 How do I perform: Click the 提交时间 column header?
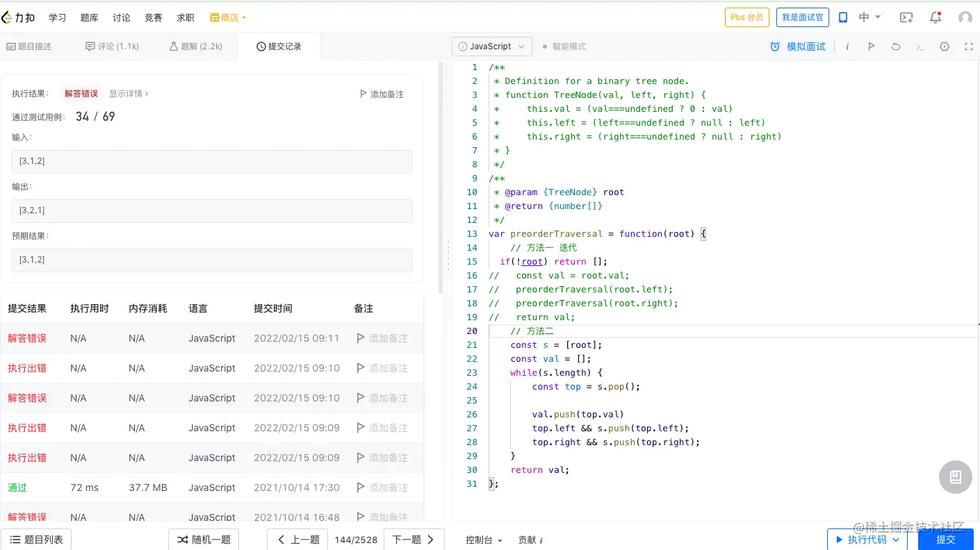pos(273,308)
